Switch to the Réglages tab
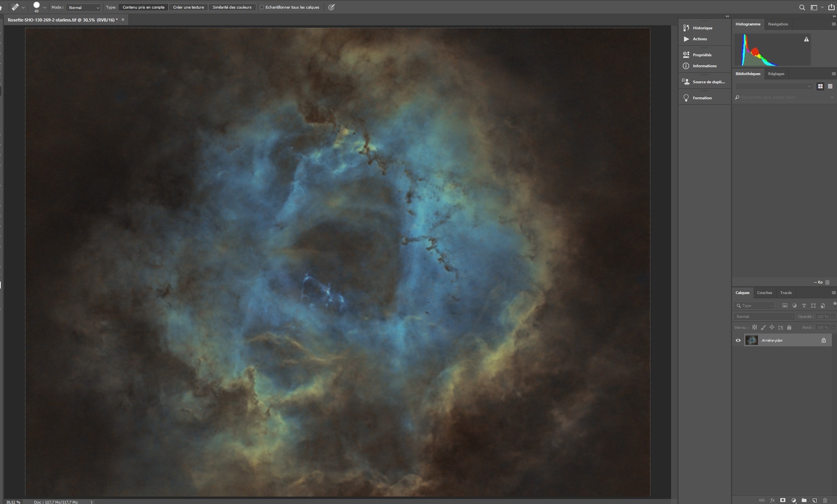 (776, 74)
